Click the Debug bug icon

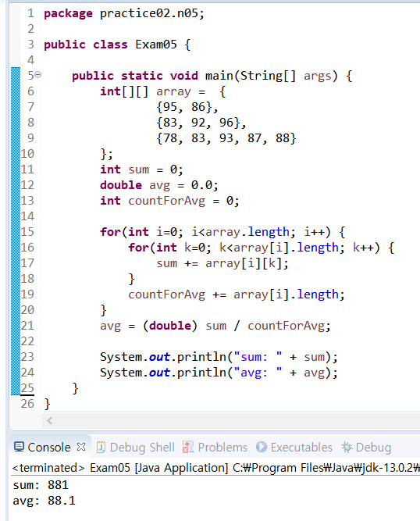[347, 447]
